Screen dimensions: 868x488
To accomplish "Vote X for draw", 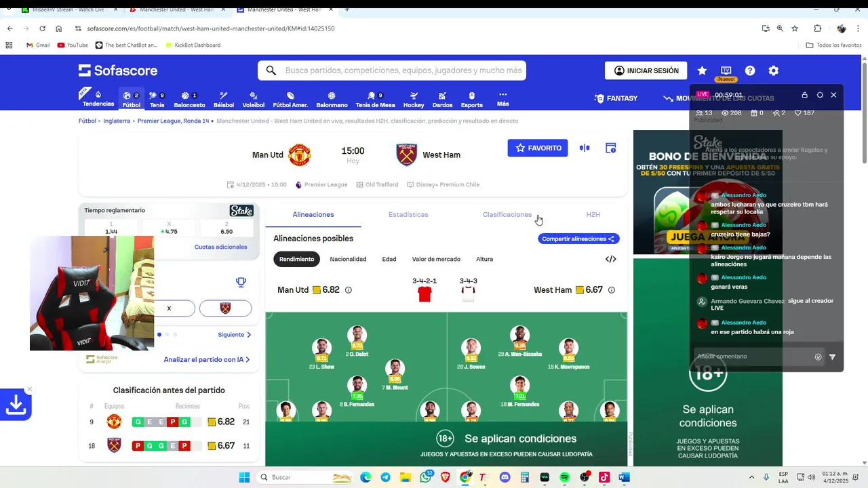I will [170, 308].
